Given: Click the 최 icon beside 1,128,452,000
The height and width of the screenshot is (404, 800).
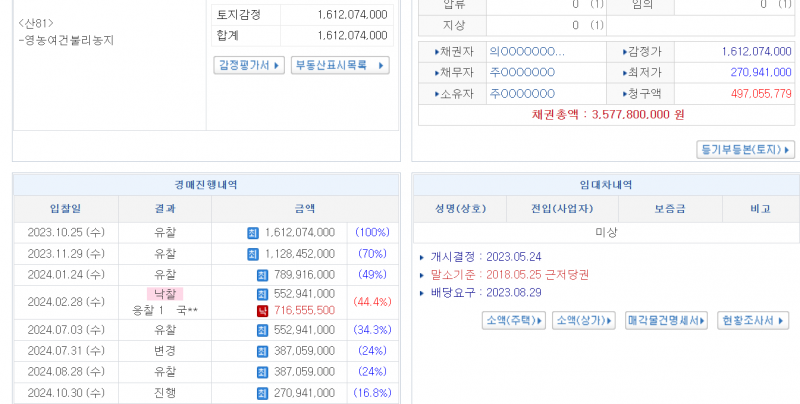Looking at the screenshot, I should pos(252,254).
